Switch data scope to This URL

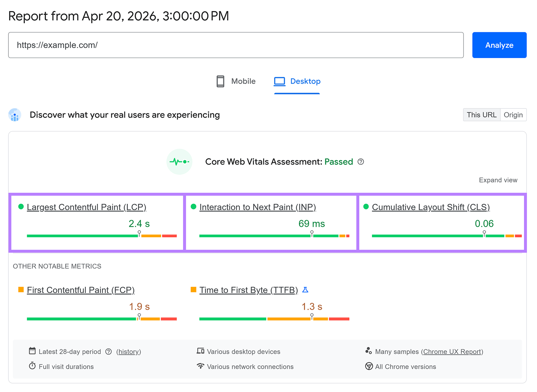481,115
